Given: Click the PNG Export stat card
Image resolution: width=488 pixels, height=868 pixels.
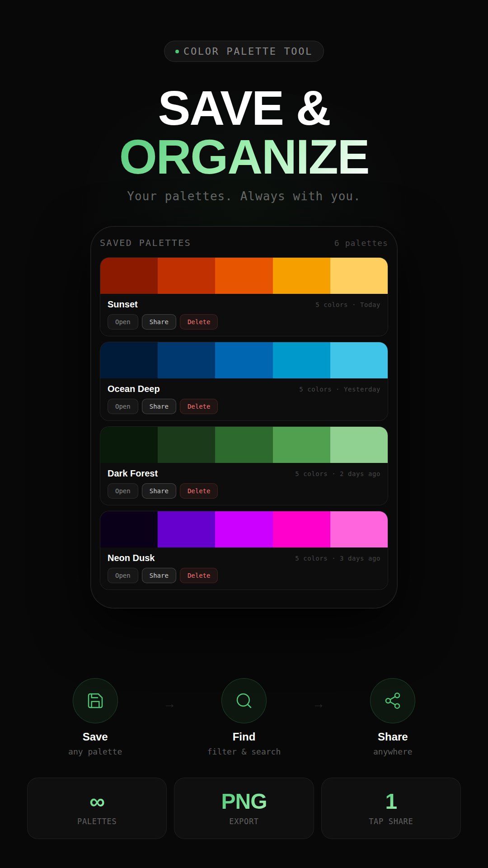Looking at the screenshot, I should coord(244,808).
